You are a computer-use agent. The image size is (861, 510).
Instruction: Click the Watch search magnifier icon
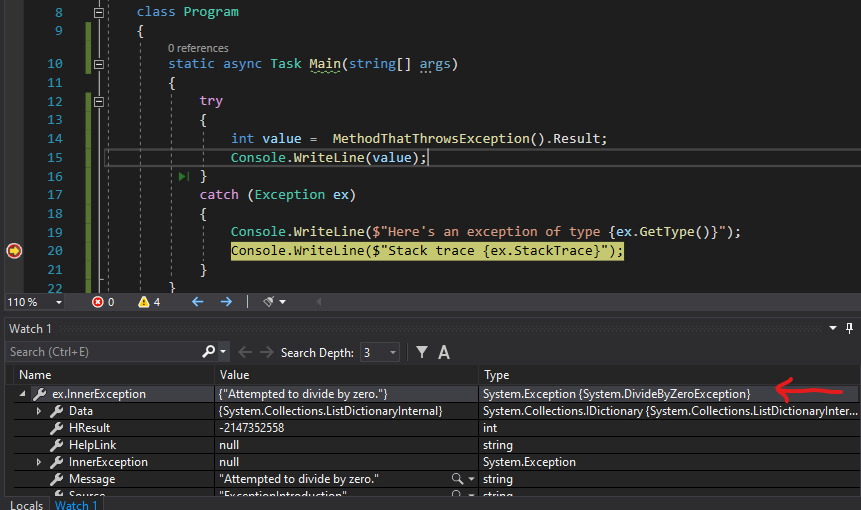coord(209,351)
